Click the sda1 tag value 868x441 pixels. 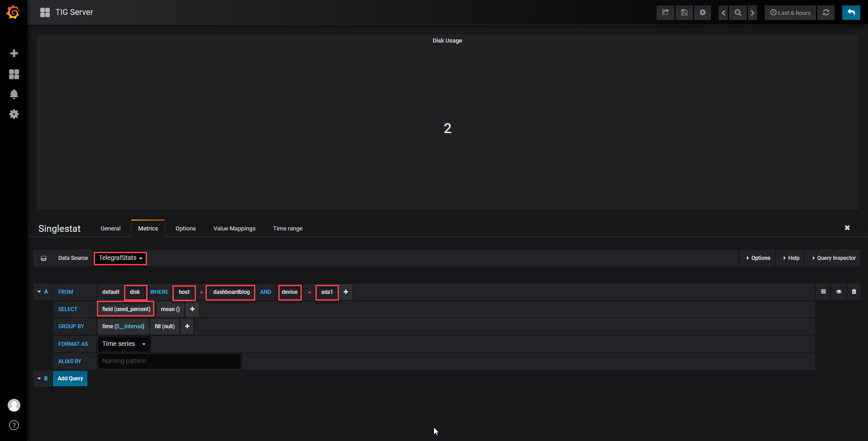327,292
